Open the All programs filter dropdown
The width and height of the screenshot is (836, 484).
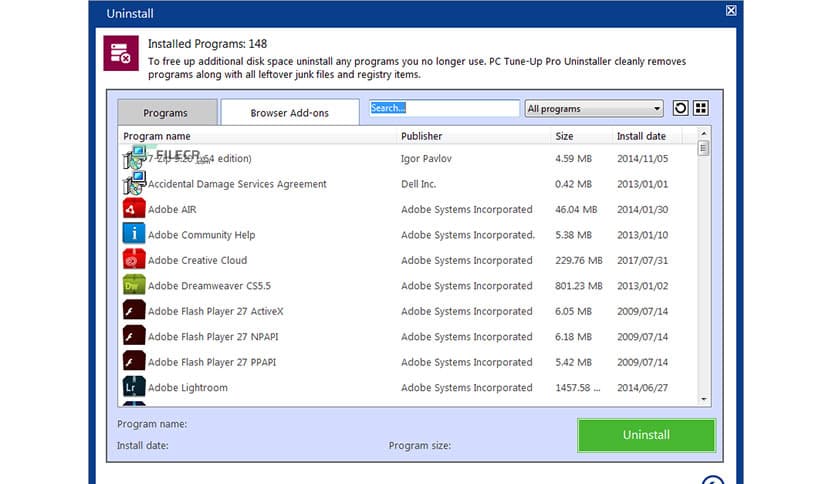594,109
